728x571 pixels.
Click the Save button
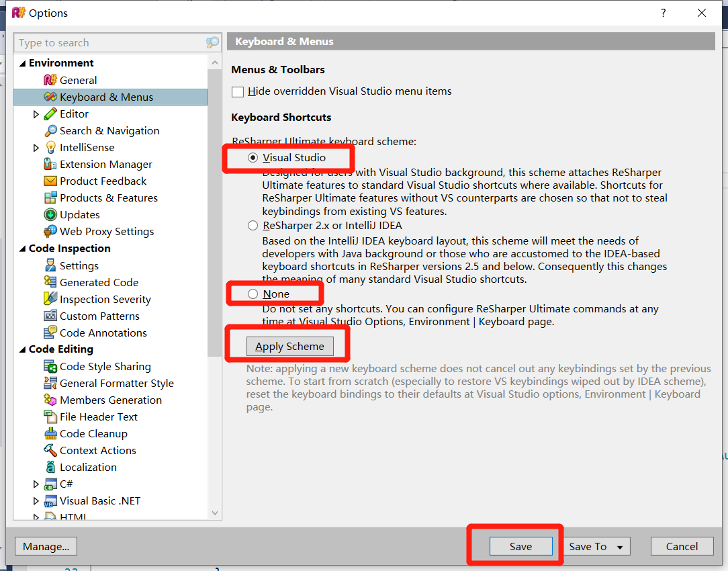point(521,546)
